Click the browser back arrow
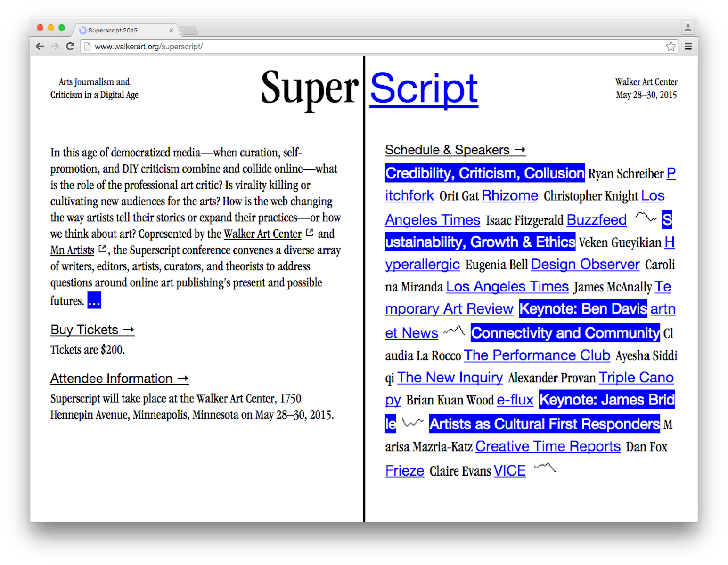Viewport: 728px width, 565px height. pyautogui.click(x=40, y=46)
